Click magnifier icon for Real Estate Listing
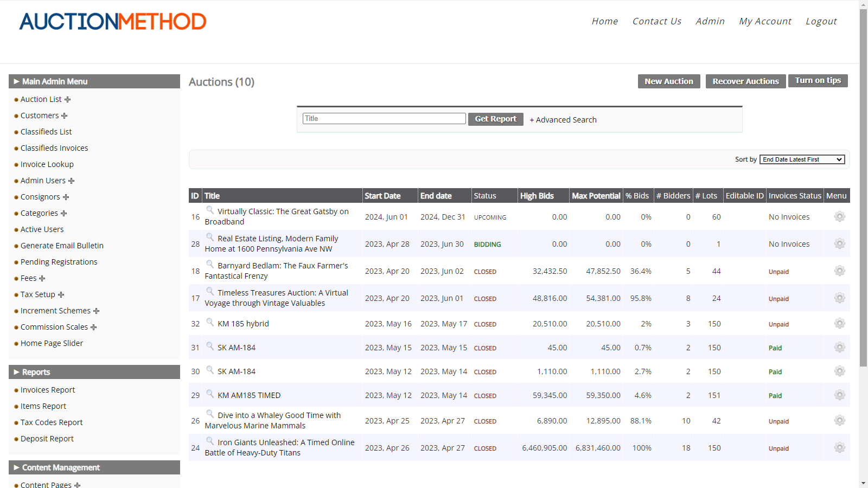Image resolution: width=868 pixels, height=488 pixels. (x=210, y=237)
